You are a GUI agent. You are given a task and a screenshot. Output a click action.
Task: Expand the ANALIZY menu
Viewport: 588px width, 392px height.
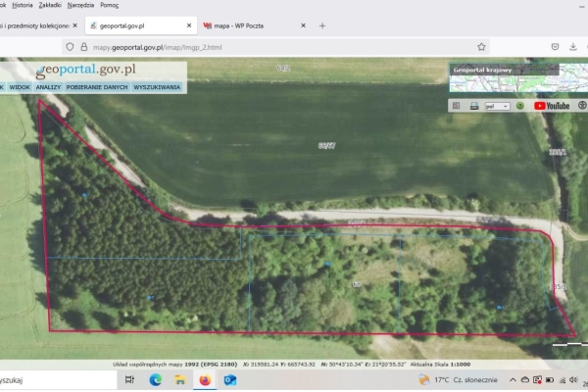pyautogui.click(x=50, y=87)
